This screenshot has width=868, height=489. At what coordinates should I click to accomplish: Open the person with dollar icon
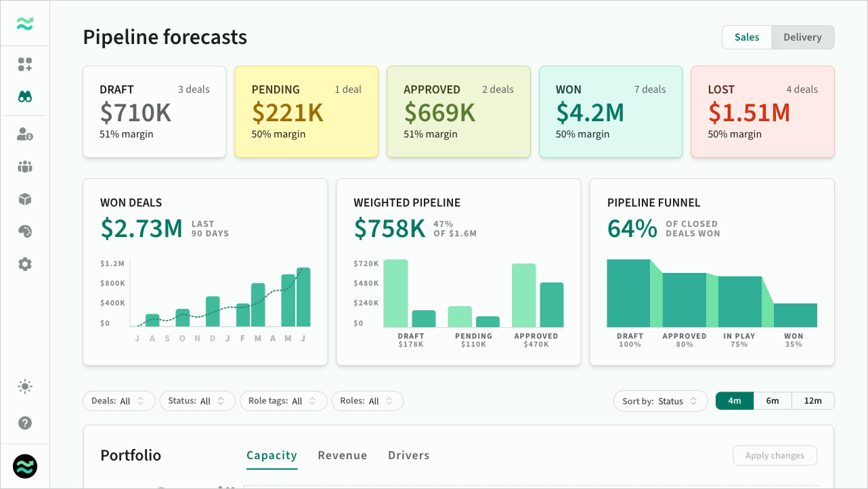25,134
